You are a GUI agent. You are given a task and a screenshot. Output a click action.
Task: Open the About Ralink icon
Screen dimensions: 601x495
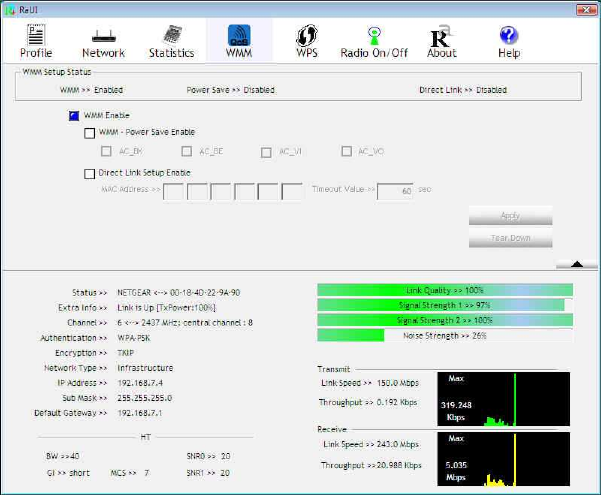[441, 36]
